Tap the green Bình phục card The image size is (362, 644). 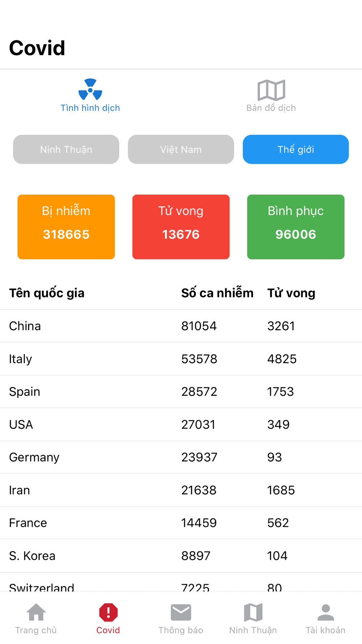[x=296, y=227]
